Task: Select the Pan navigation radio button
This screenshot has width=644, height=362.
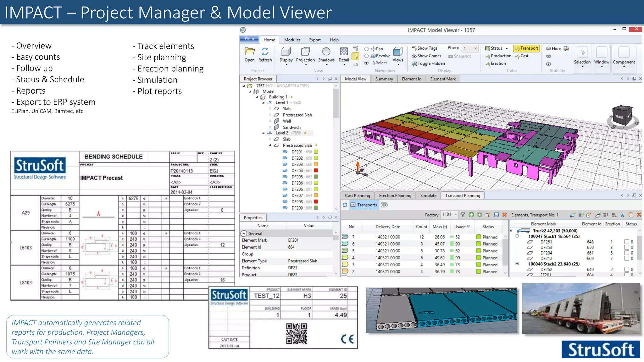Action: (366, 49)
